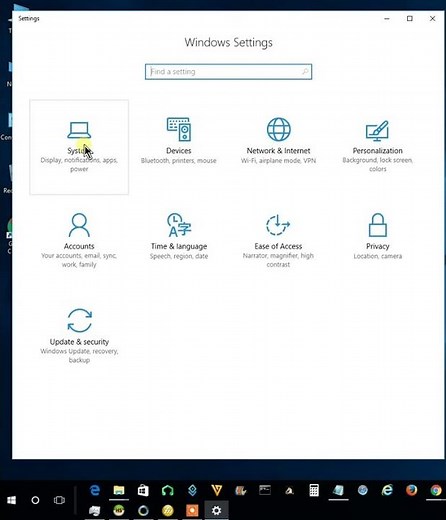Screen dimensions: 446x520
Task: Open the System settings tile
Action: click(79, 147)
